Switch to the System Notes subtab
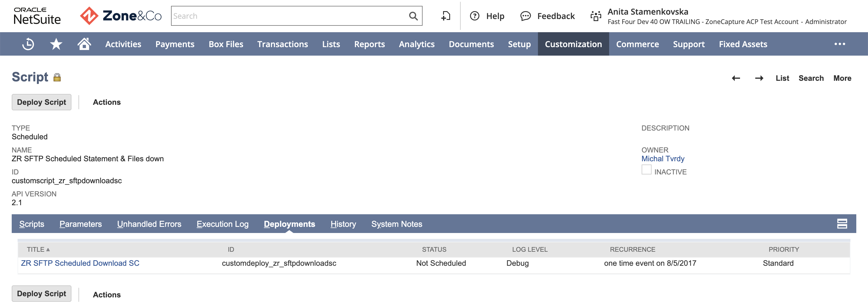868x305 pixels. [397, 224]
